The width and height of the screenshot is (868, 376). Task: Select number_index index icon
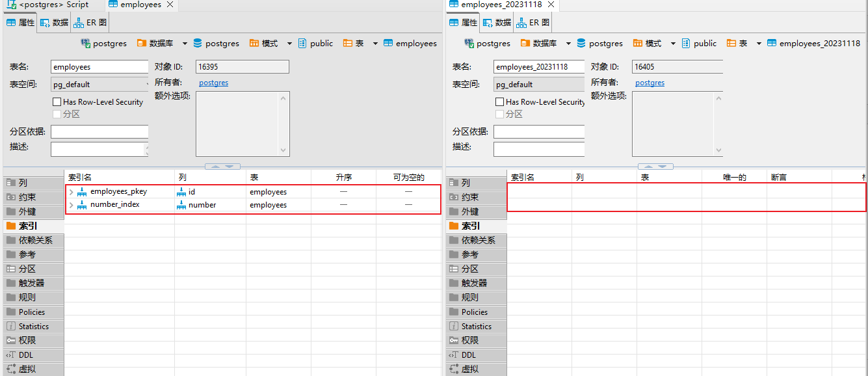[x=82, y=205]
